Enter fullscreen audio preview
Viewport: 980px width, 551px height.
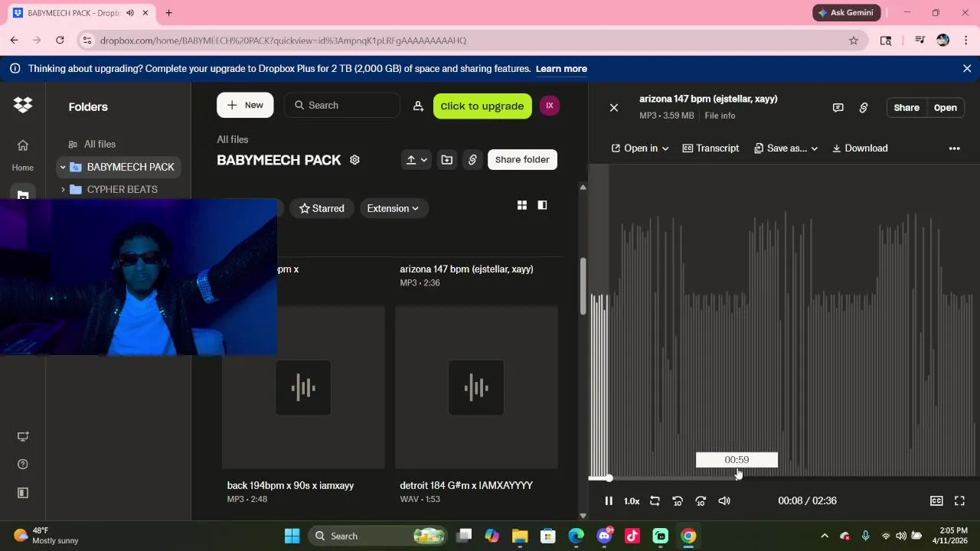click(959, 500)
